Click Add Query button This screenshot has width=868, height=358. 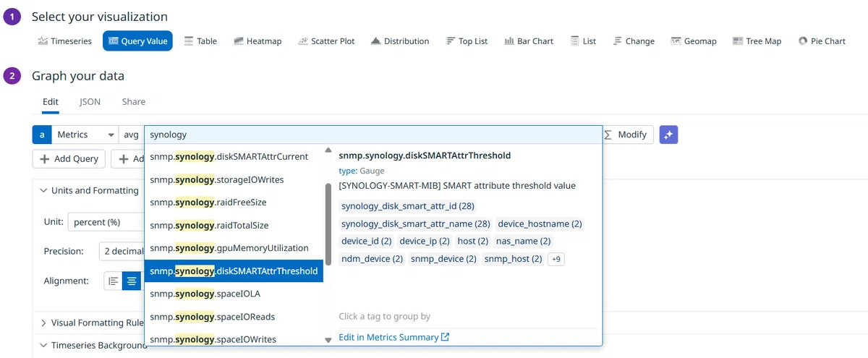pos(69,158)
